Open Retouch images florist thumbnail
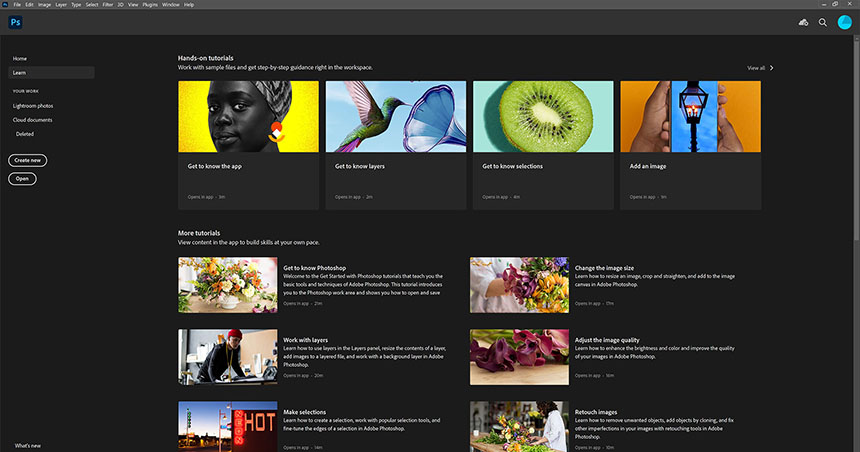The image size is (860, 452). [519, 426]
